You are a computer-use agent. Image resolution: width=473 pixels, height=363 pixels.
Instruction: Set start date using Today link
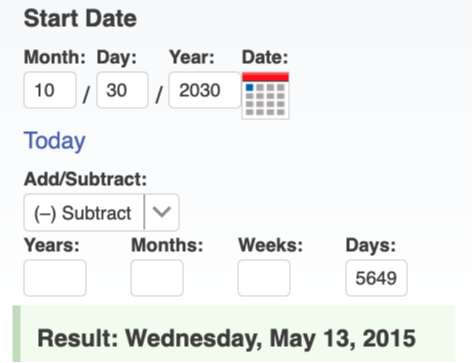pyautogui.click(x=54, y=141)
